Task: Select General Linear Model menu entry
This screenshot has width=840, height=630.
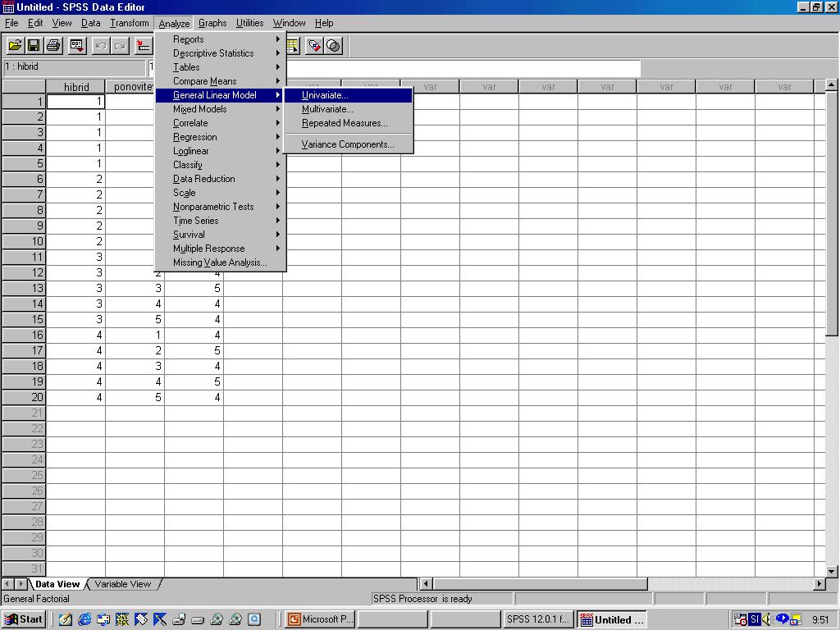Action: [x=220, y=95]
